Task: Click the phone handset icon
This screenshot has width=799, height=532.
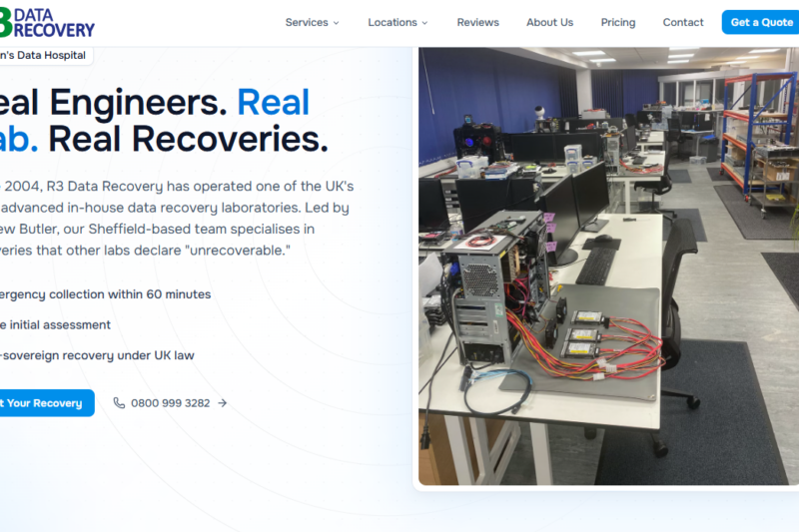Action: [x=119, y=402]
